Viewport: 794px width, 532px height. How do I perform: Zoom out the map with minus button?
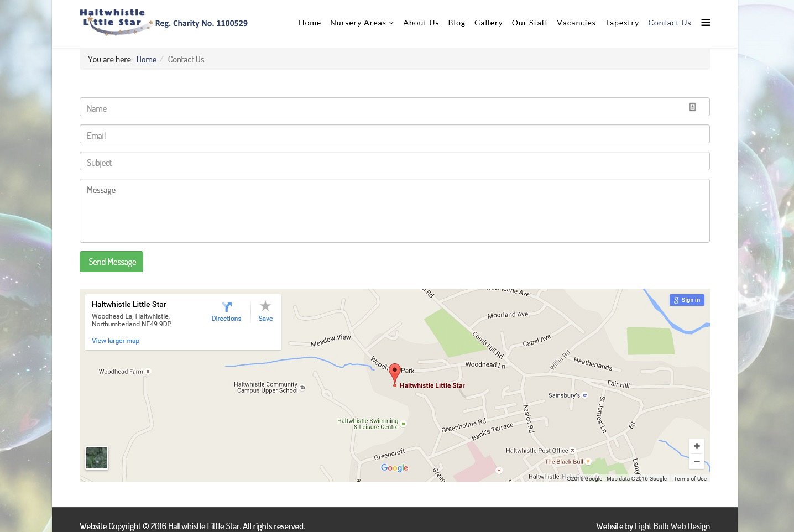click(697, 461)
